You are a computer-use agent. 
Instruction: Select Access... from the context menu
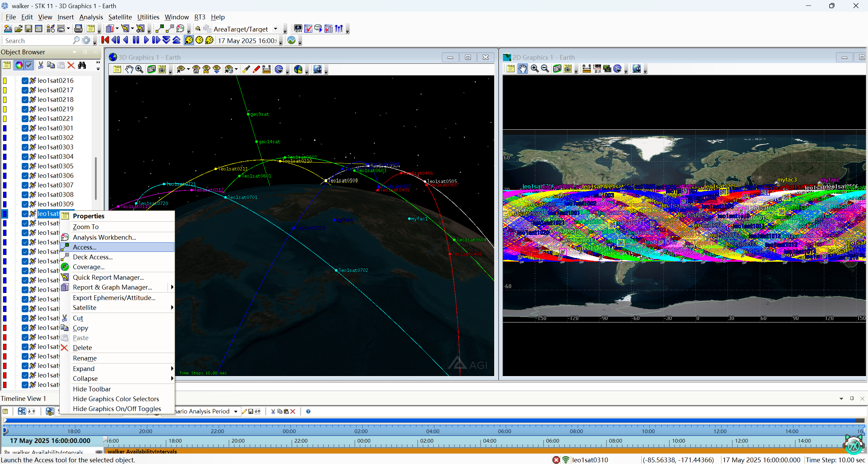tap(85, 247)
